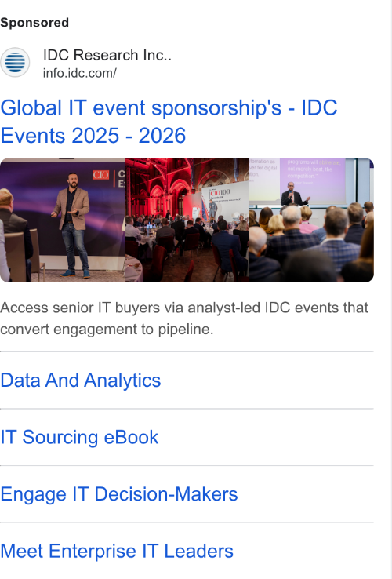The image size is (392, 579).
Task: Click the red CIO logo in first photo
Action: (x=101, y=175)
